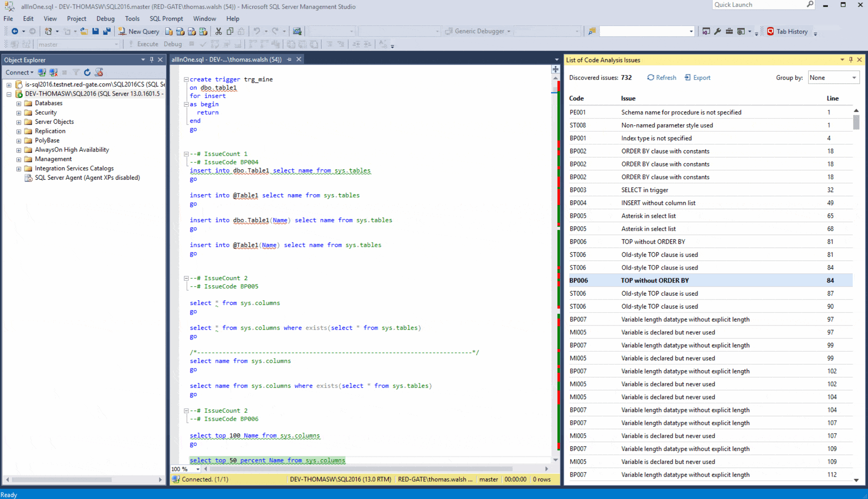Click the Undo arrow icon
The height and width of the screenshot is (499, 868).
(x=257, y=31)
